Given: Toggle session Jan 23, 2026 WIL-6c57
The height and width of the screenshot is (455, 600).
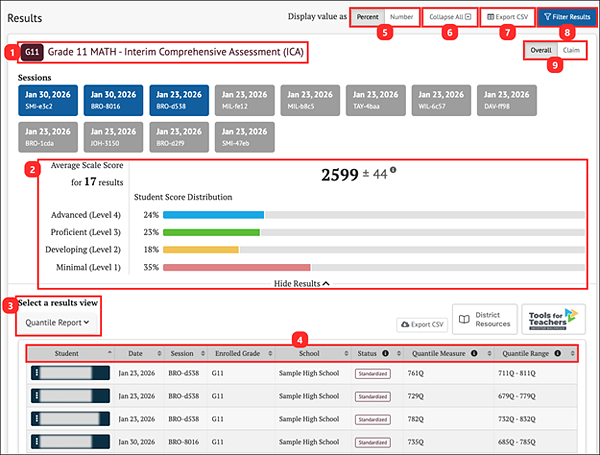Looking at the screenshot, I should pyautogui.click(x=441, y=100).
